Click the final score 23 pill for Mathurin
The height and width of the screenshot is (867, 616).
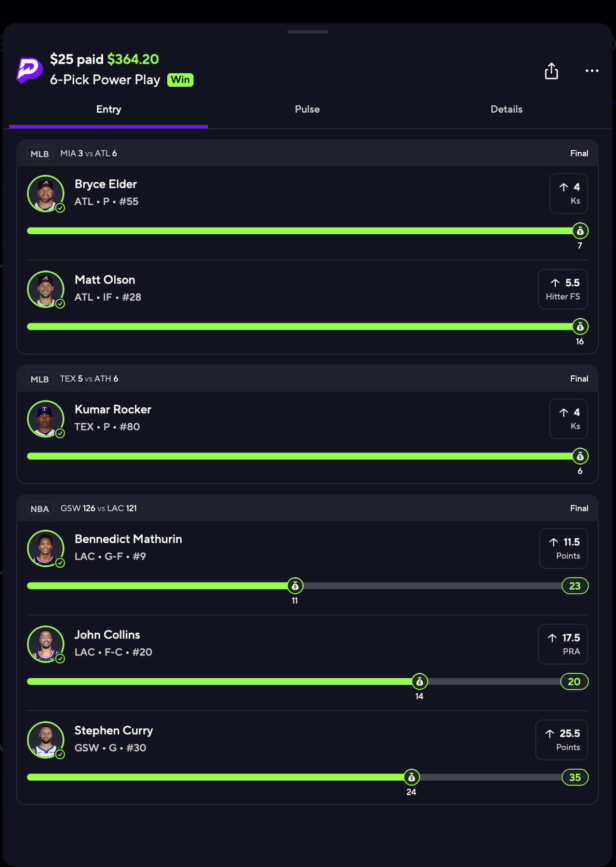pos(575,586)
